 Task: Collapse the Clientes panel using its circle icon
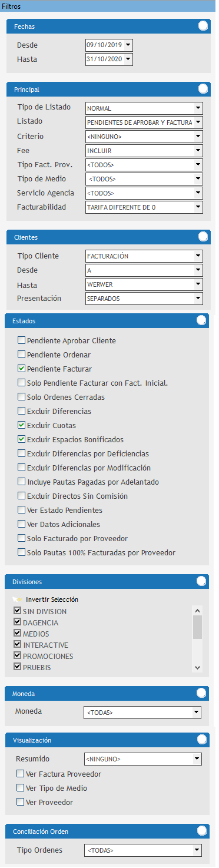coord(203,237)
